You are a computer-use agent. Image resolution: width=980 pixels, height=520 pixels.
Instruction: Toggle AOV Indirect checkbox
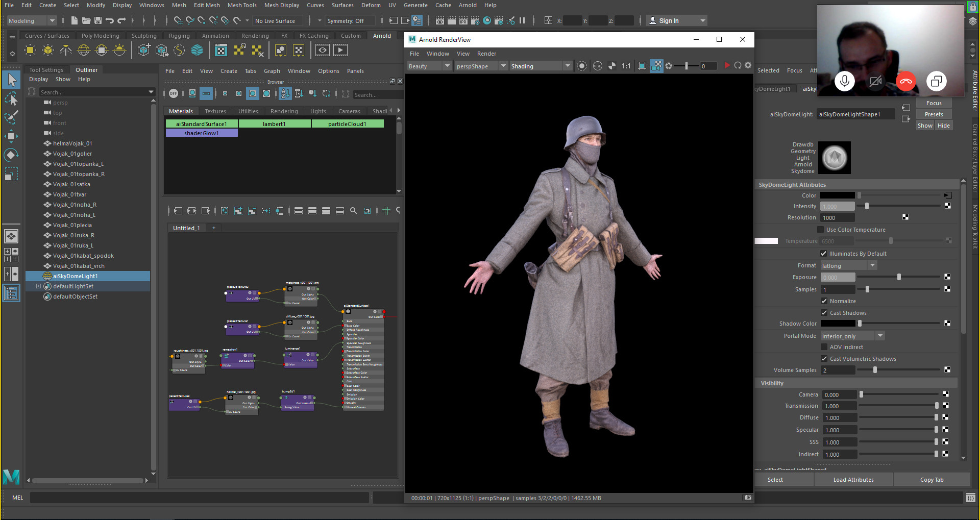tap(824, 347)
